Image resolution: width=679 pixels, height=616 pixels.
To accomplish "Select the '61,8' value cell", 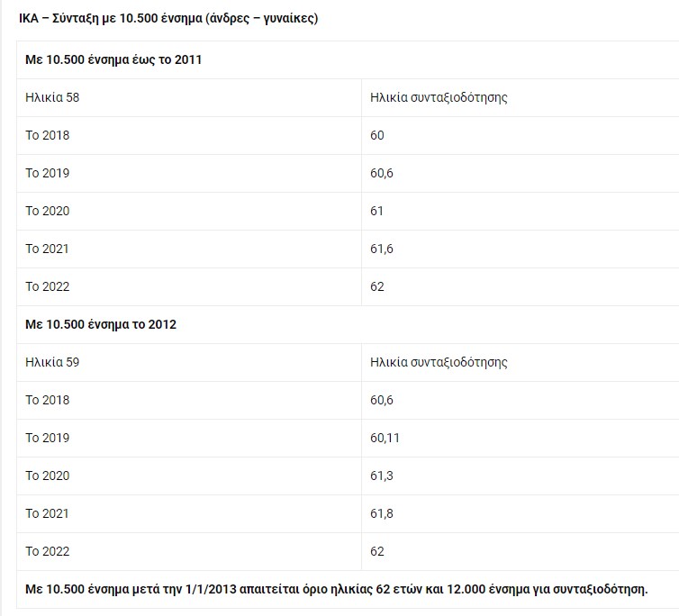I will click(382, 513).
